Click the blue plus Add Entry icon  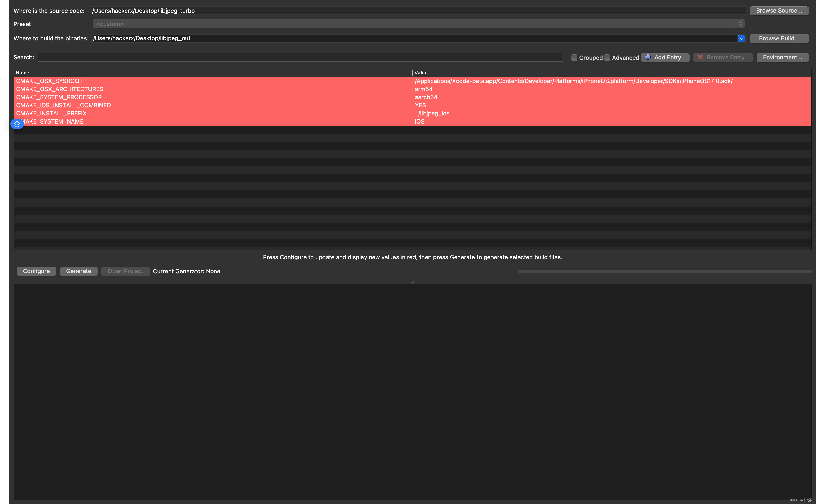coord(648,57)
